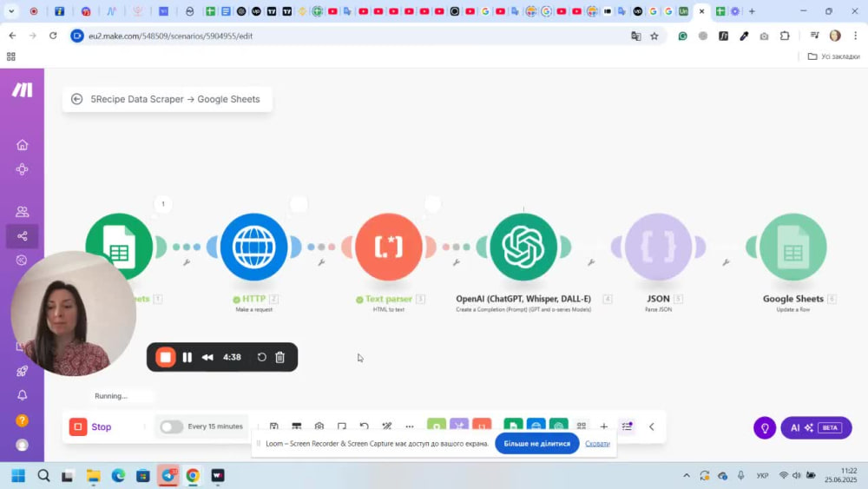Open the rocket What's new icon in sidebar

(x=23, y=371)
